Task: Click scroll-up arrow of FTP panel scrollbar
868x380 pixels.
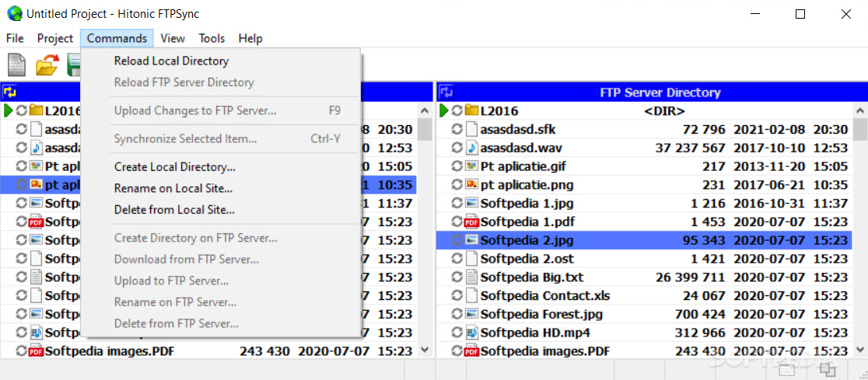Action: point(860,110)
